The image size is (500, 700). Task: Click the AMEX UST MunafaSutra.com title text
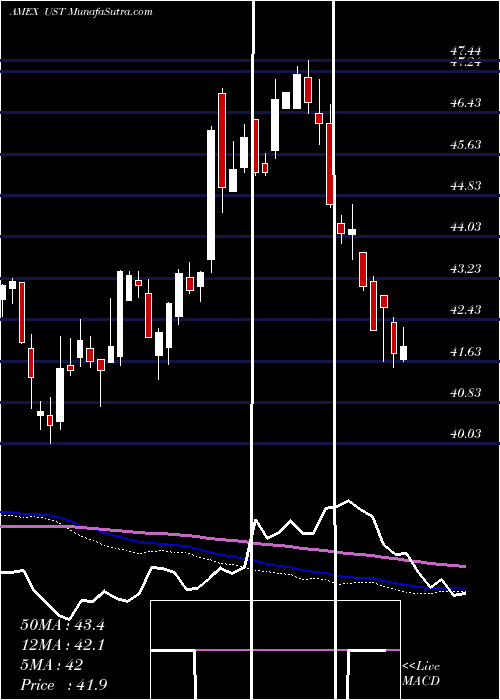coord(81,12)
